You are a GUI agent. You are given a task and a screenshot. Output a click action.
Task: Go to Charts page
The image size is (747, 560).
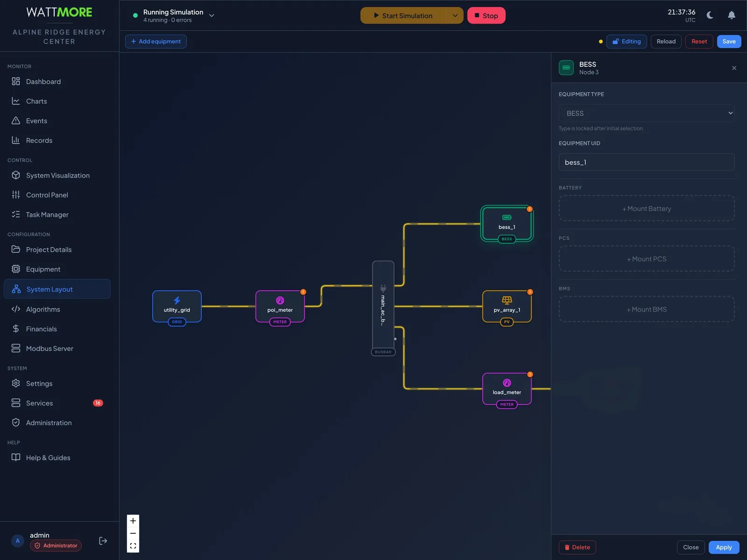(x=57, y=101)
